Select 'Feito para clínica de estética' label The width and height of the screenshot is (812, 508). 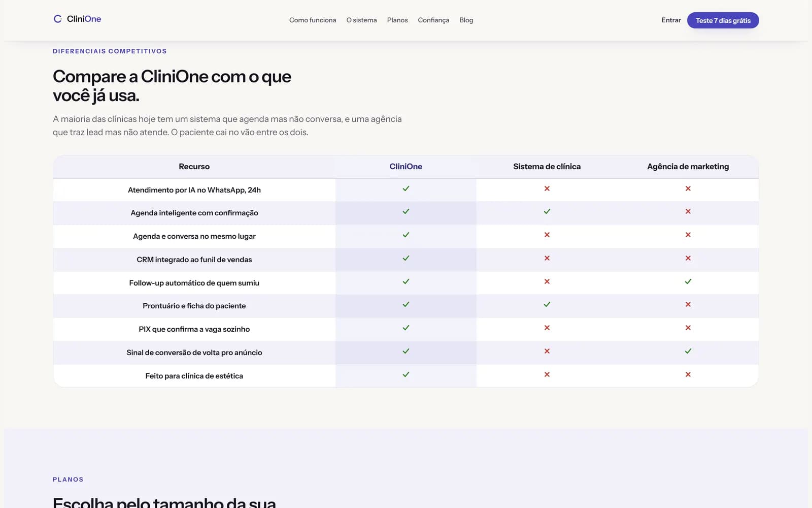click(194, 376)
